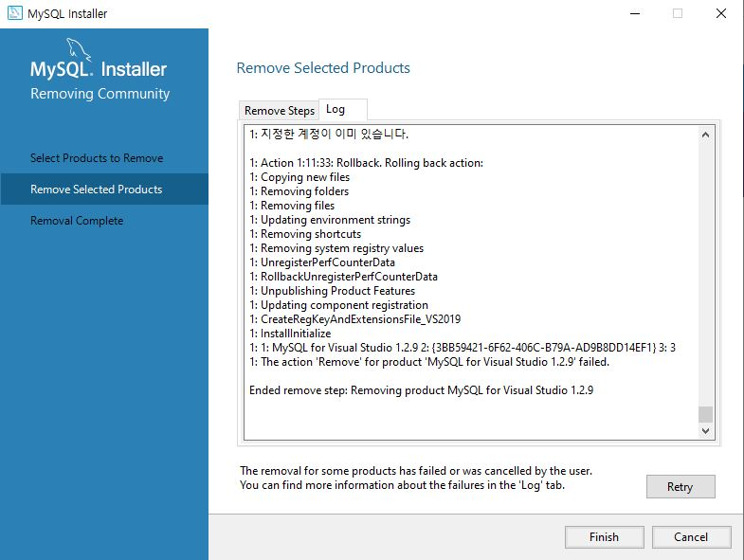Click the 'Copying new files' log line
Viewport: 744px width, 560px height.
pyautogui.click(x=299, y=177)
